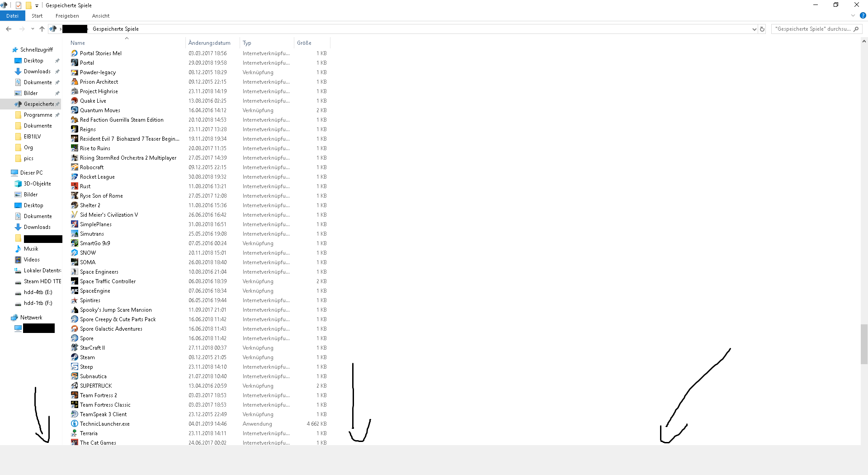This screenshot has width=868, height=475.
Task: Open the address bar history dropdown
Action: click(x=754, y=29)
